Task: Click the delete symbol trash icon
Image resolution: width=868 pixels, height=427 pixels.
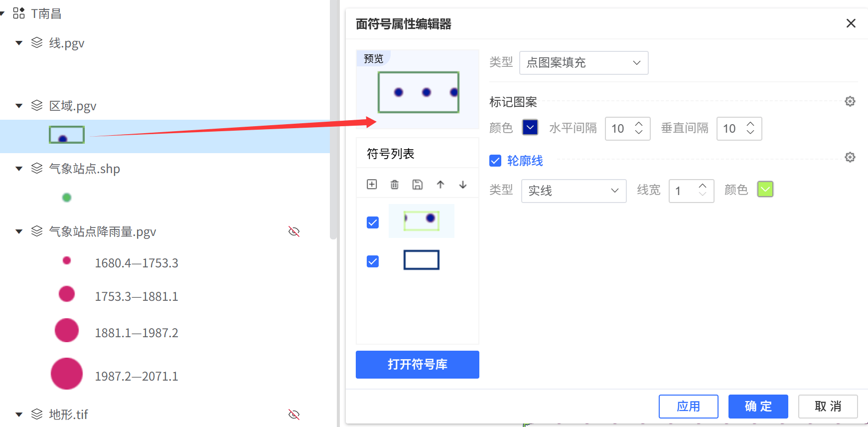Action: 395,185
